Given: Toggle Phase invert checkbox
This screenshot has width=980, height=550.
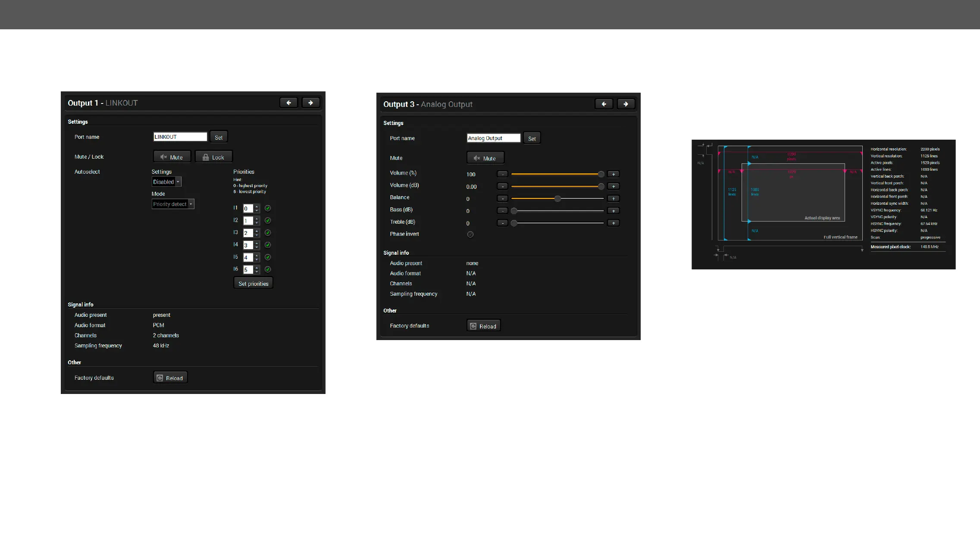Looking at the screenshot, I should coord(470,234).
